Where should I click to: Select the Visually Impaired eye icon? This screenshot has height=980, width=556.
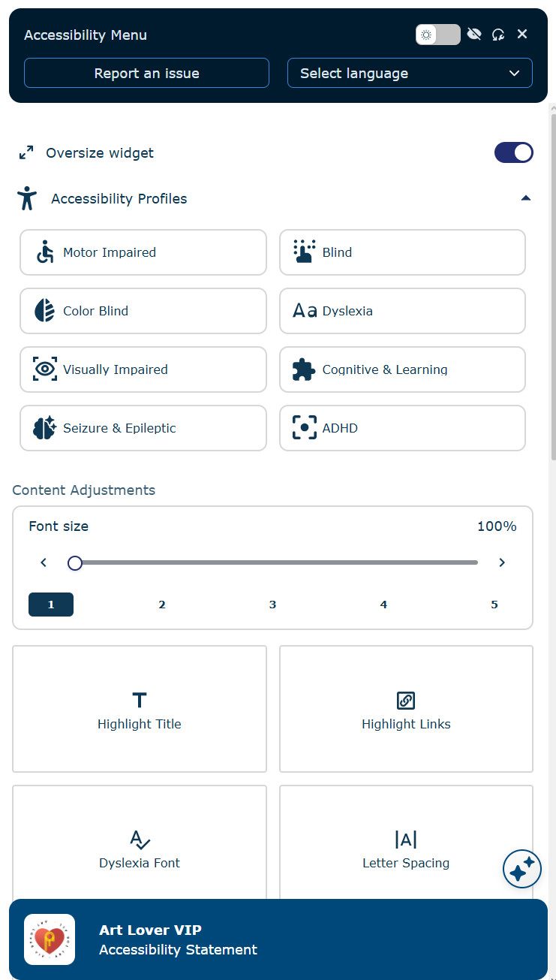44,369
